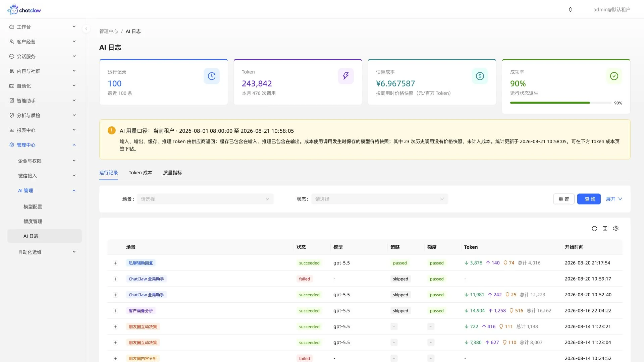
Task: Expand the 私聊辅助回复 row with plus
Action: pos(115,263)
